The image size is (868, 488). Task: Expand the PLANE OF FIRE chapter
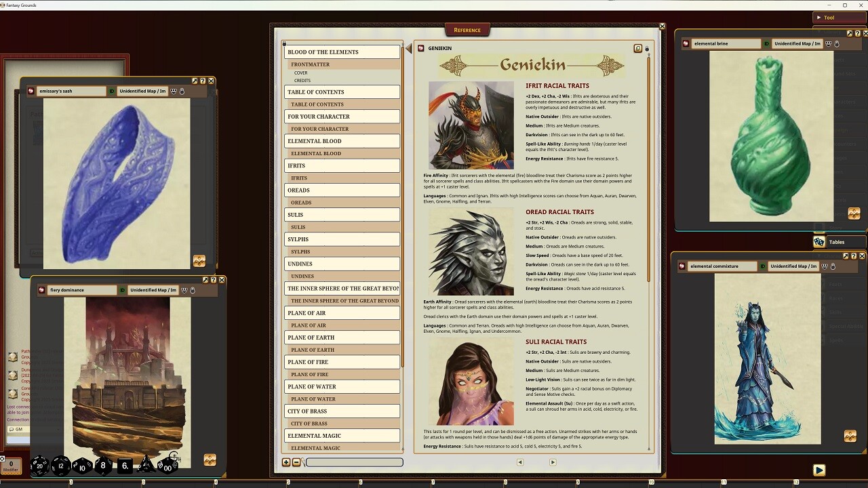[341, 362]
